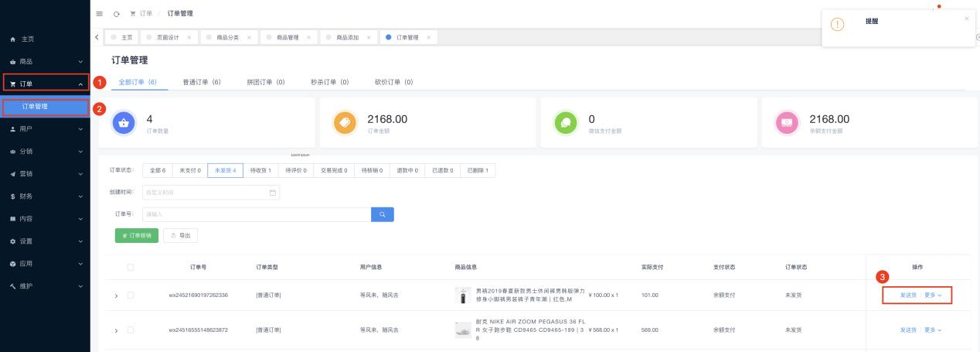Open the 更多 dropdown in first row
Screen dimensions: 980x352
(933, 295)
